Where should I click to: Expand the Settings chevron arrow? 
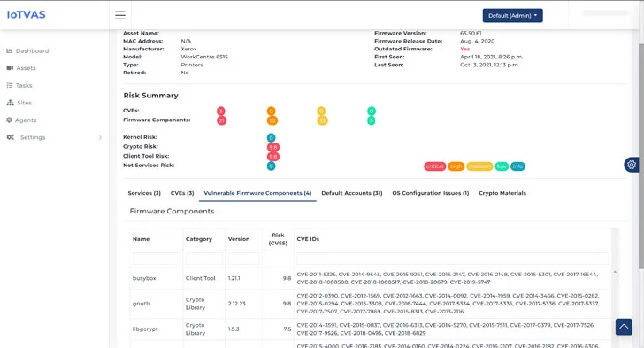(100, 137)
